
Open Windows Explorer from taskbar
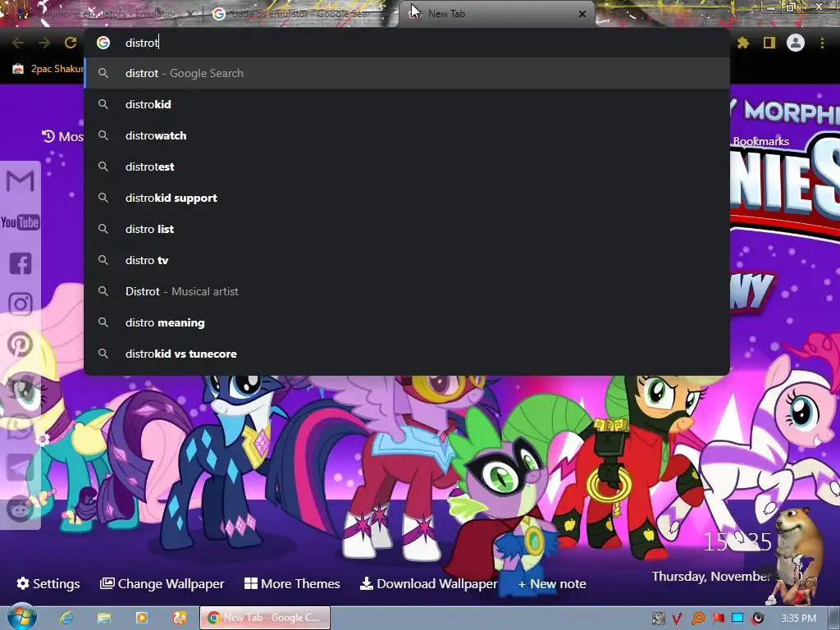pos(104,618)
